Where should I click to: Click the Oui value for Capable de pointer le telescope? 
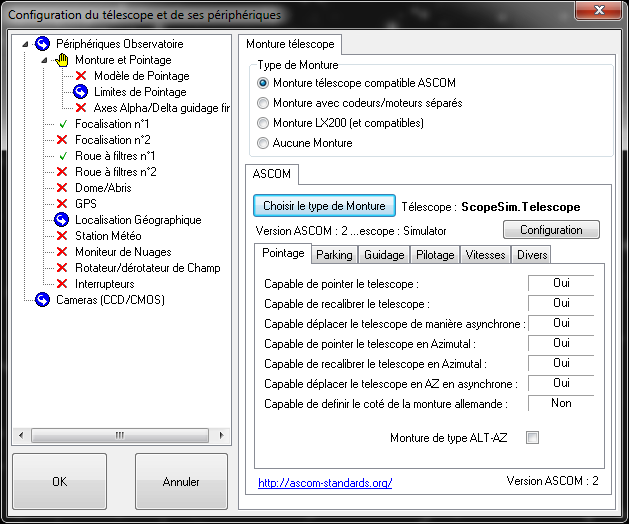(x=561, y=283)
